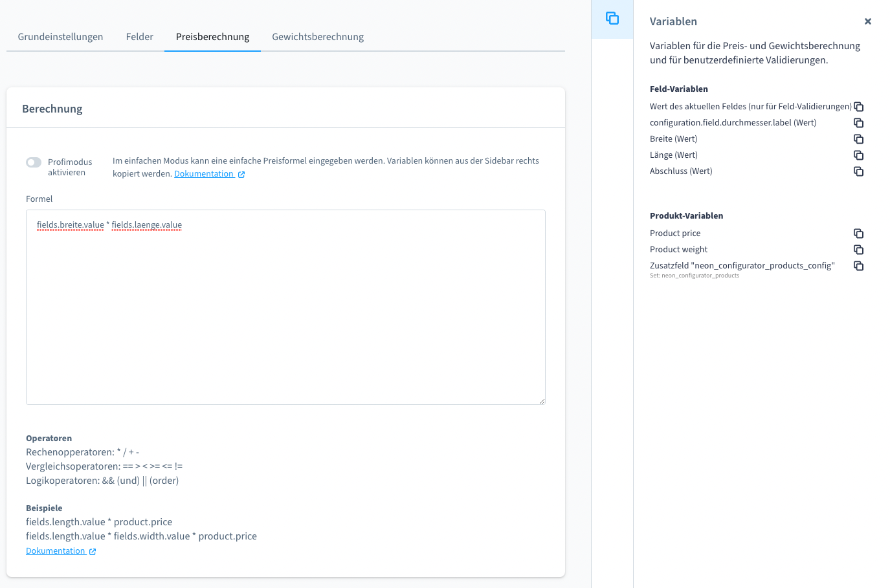Copy the Länge (Wert) variable
The width and height of the screenshot is (890, 588).
pos(858,155)
